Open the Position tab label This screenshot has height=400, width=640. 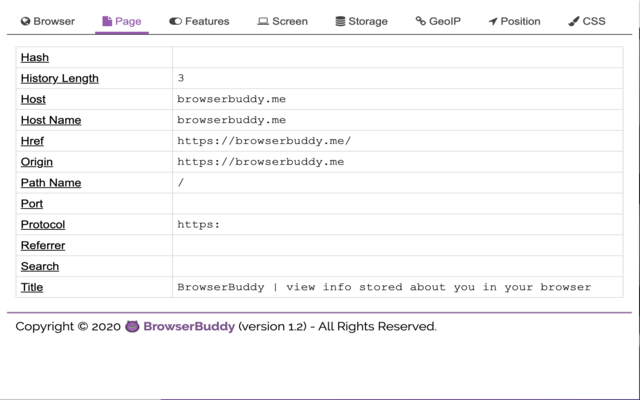(520, 21)
